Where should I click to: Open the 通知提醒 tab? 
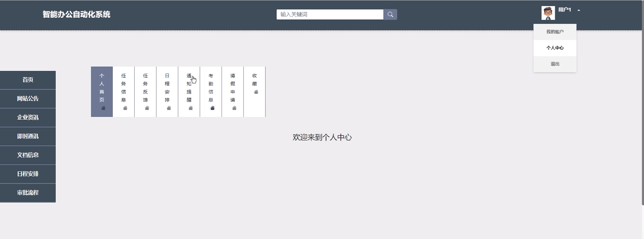189,92
